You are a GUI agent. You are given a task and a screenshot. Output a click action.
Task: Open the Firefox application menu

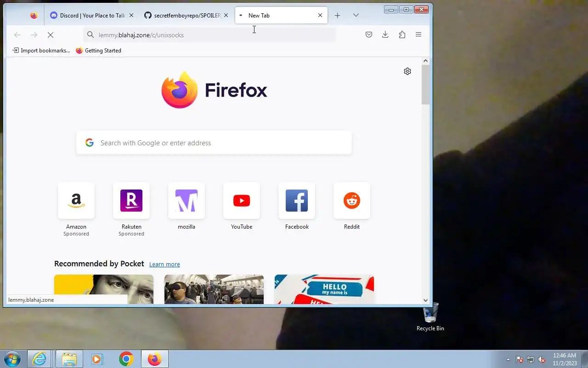418,34
